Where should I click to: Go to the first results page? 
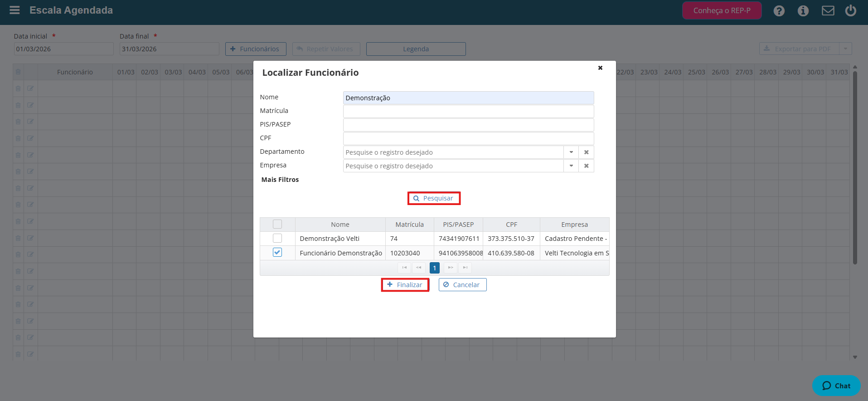[x=404, y=268]
